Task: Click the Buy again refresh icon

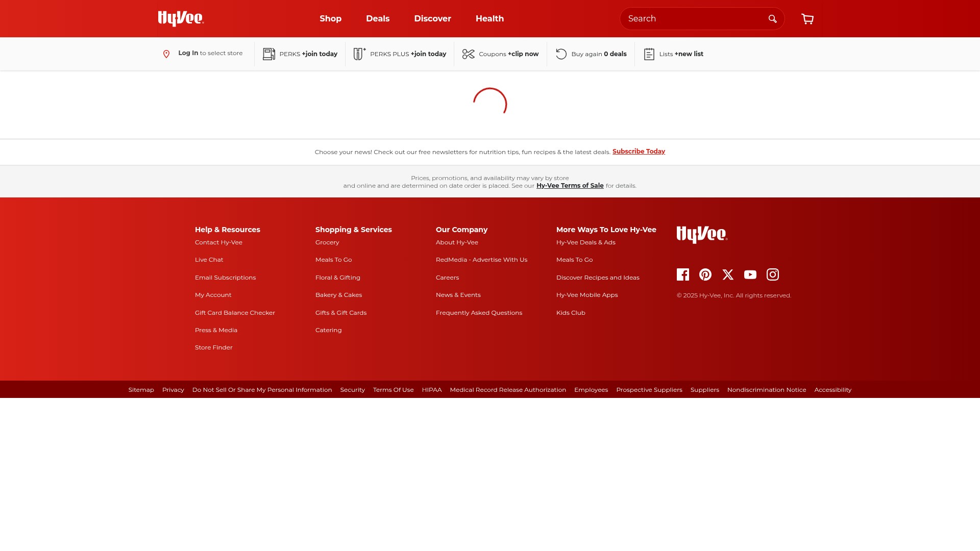Action: click(561, 54)
